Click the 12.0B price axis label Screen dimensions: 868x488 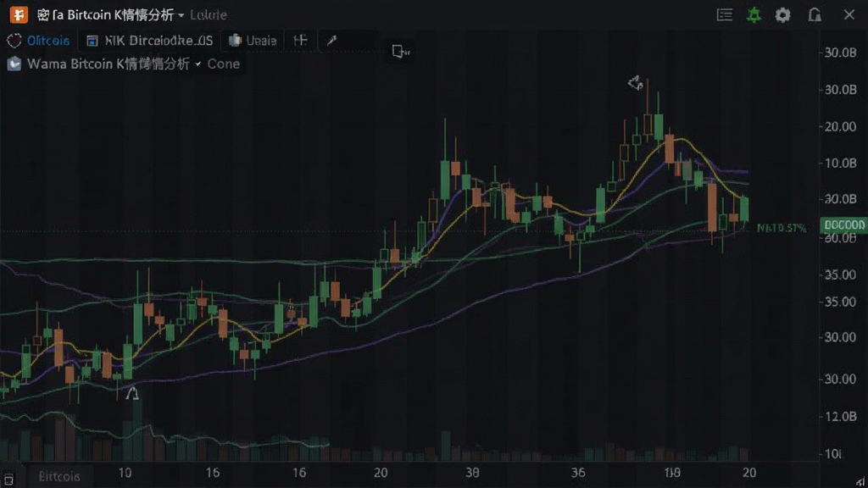click(x=841, y=417)
